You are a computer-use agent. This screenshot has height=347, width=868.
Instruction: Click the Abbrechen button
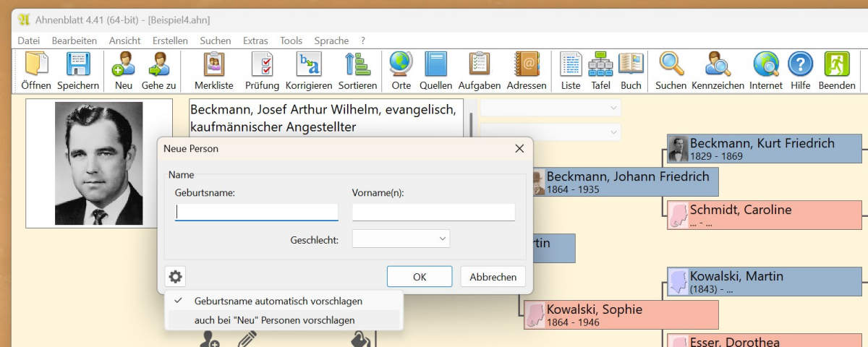point(493,277)
